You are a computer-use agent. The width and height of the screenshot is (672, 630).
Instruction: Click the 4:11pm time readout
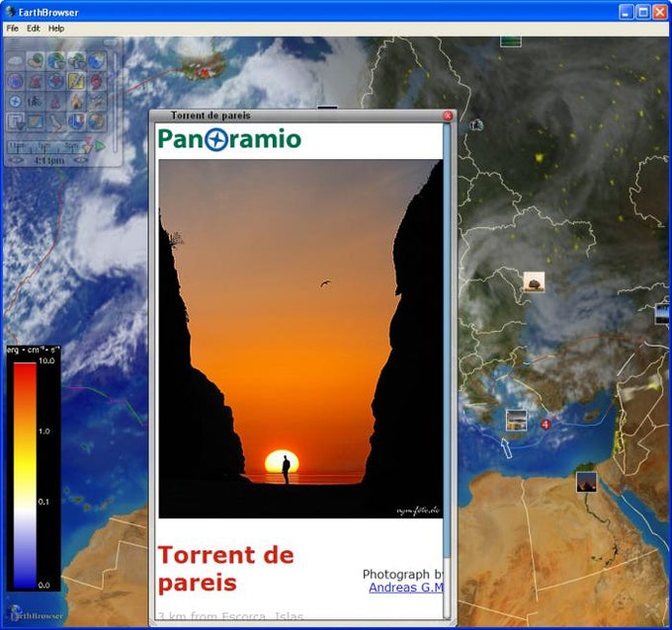[48, 161]
